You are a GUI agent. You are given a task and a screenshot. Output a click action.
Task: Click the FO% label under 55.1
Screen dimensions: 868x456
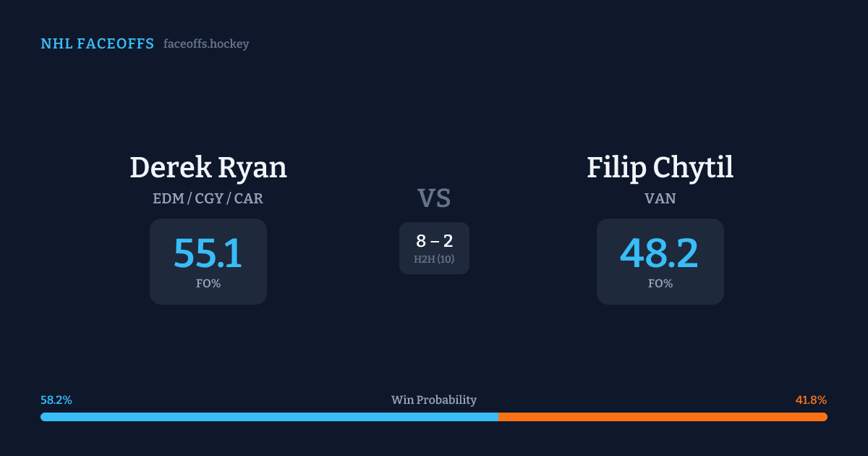[208, 284]
